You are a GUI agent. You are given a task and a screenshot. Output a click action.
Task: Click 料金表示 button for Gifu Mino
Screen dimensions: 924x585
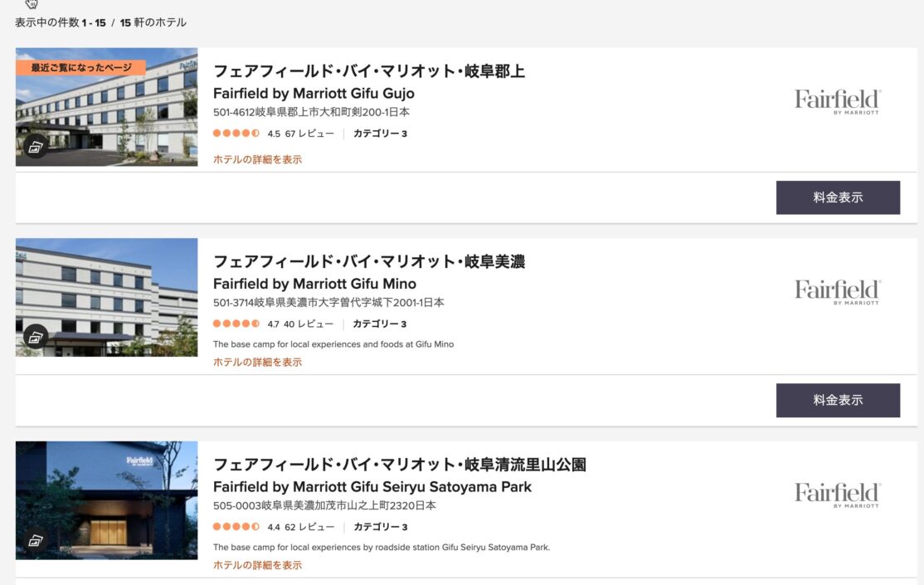838,400
